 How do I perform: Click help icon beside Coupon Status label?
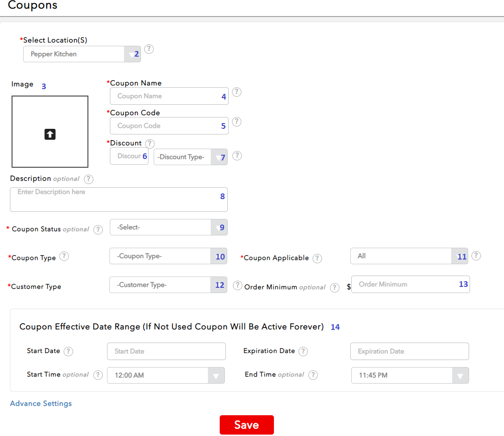pos(98,230)
